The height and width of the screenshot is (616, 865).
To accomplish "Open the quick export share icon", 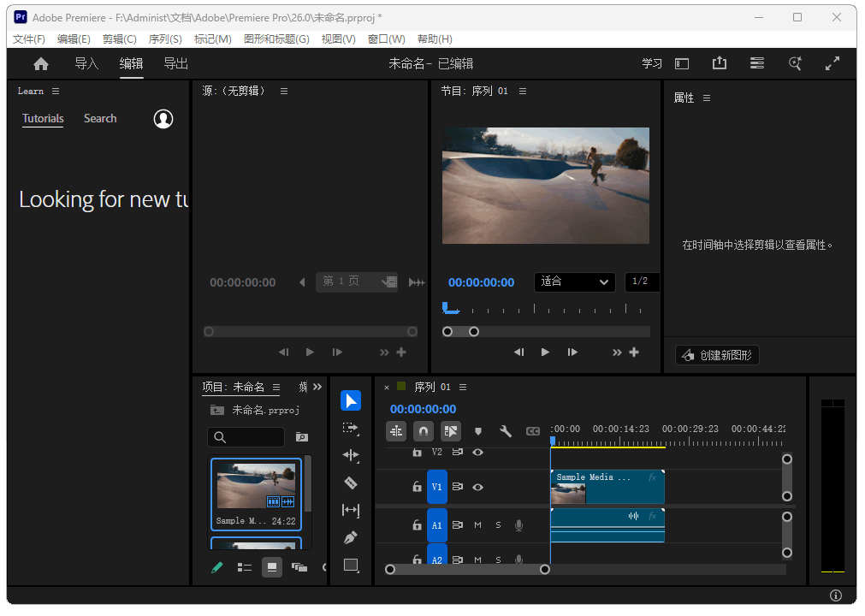I will pyautogui.click(x=719, y=63).
